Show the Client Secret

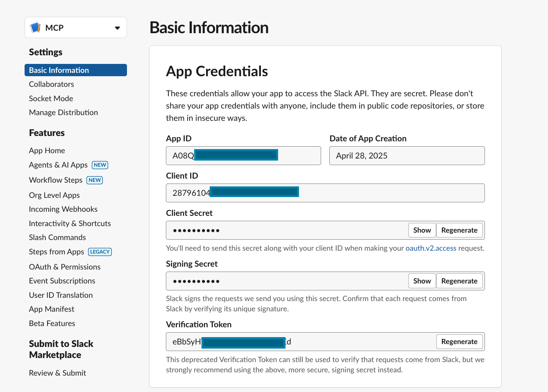[422, 230]
